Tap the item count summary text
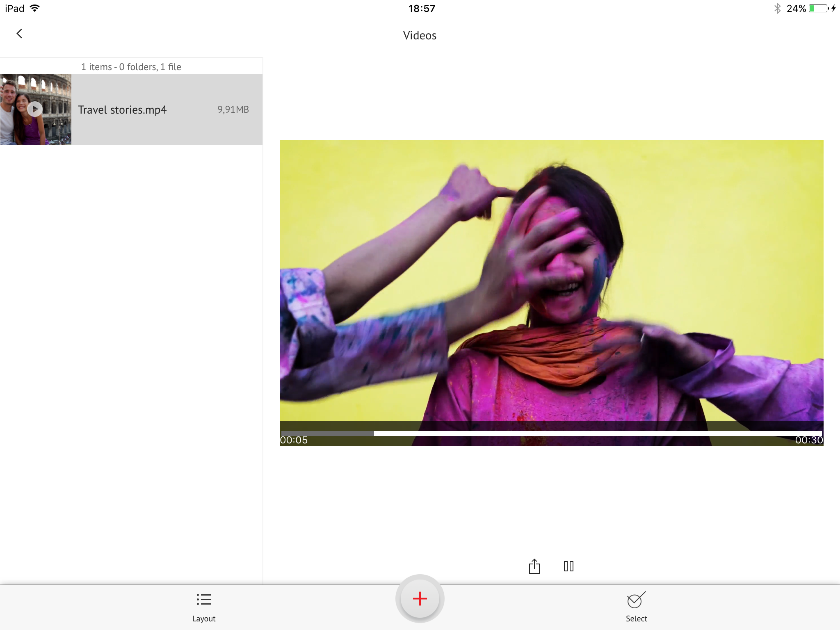 pyautogui.click(x=131, y=67)
